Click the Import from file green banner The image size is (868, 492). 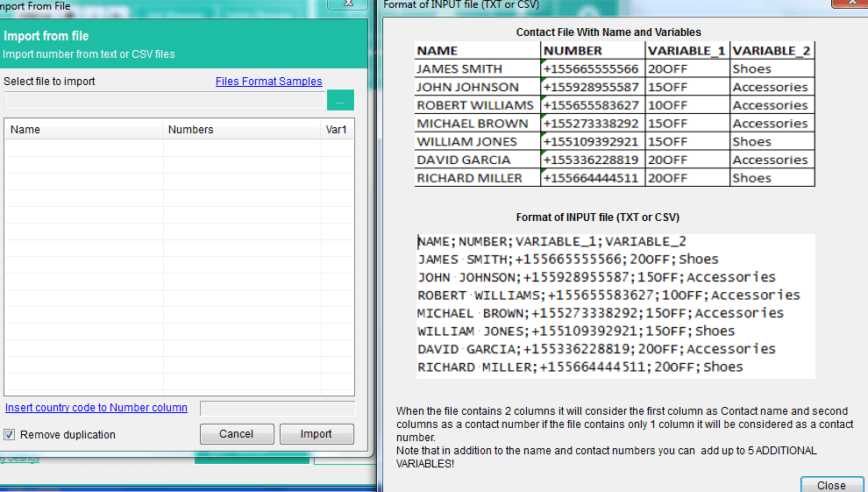click(183, 44)
